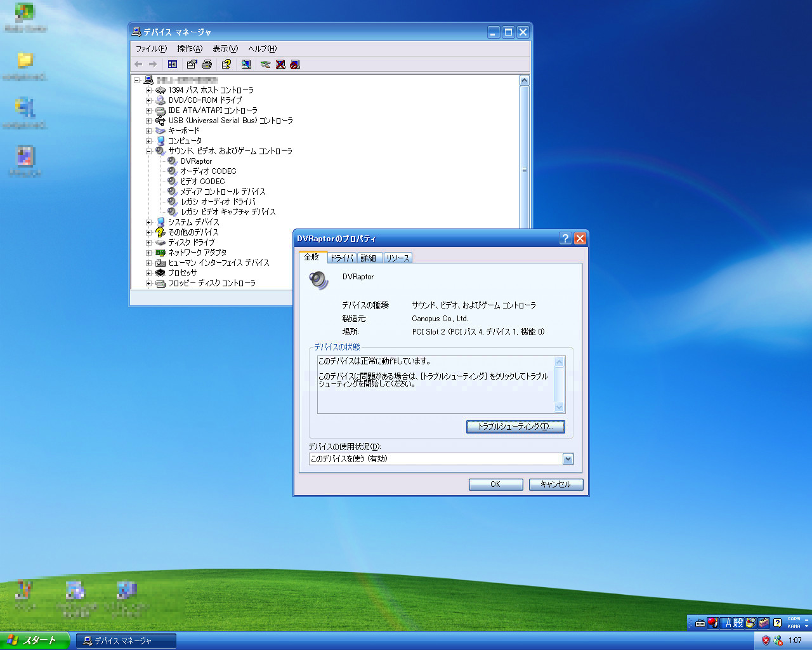Click the red security shield tray icon
Image resolution: width=812 pixels, height=650 pixels.
766,640
